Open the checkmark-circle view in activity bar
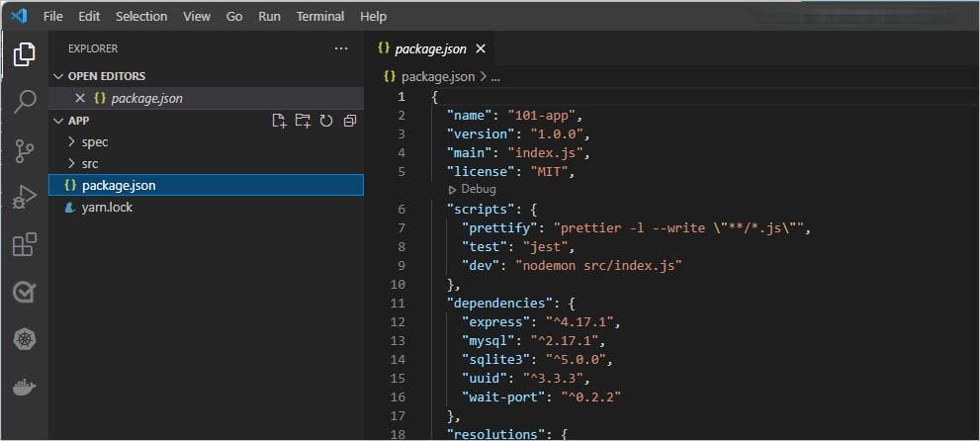Viewport: 980px width, 441px height. 25,292
